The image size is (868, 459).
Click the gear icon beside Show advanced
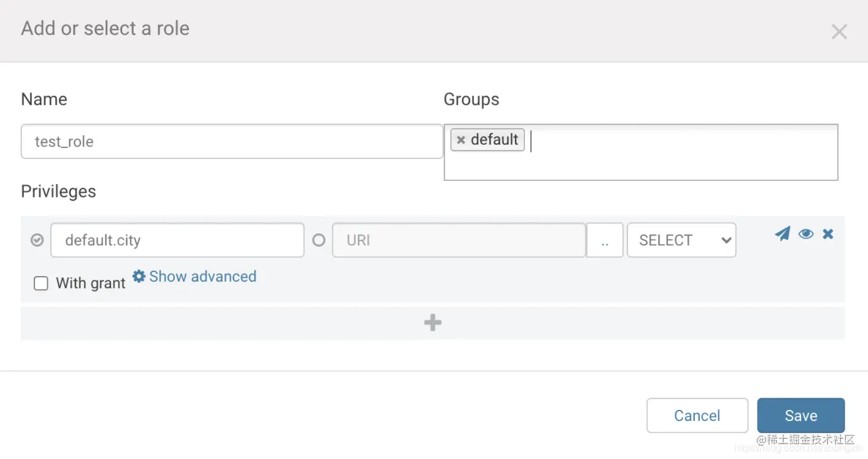tap(139, 277)
